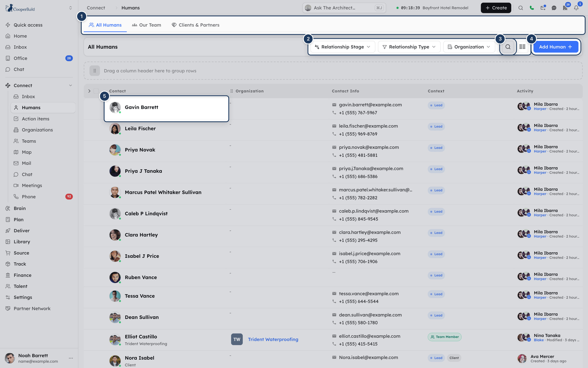The height and width of the screenshot is (368, 588).
Task: Click the search icon beside Organization filter
Action: (x=508, y=47)
